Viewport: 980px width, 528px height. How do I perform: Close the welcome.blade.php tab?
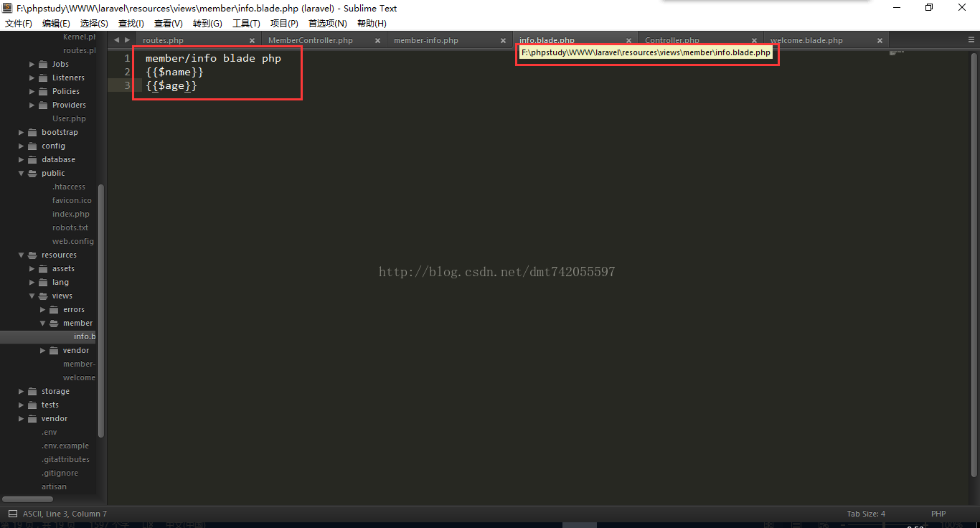click(x=880, y=41)
